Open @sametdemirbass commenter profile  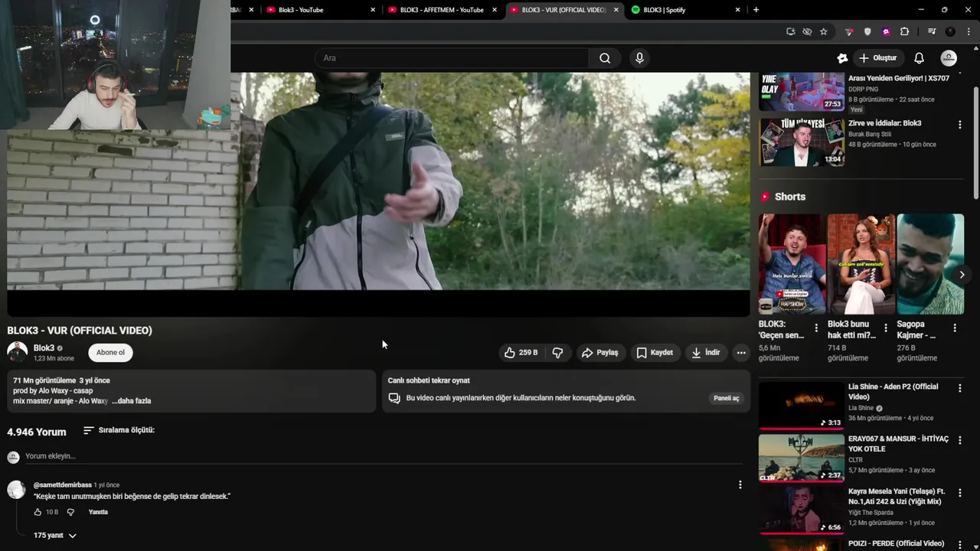[x=62, y=485]
